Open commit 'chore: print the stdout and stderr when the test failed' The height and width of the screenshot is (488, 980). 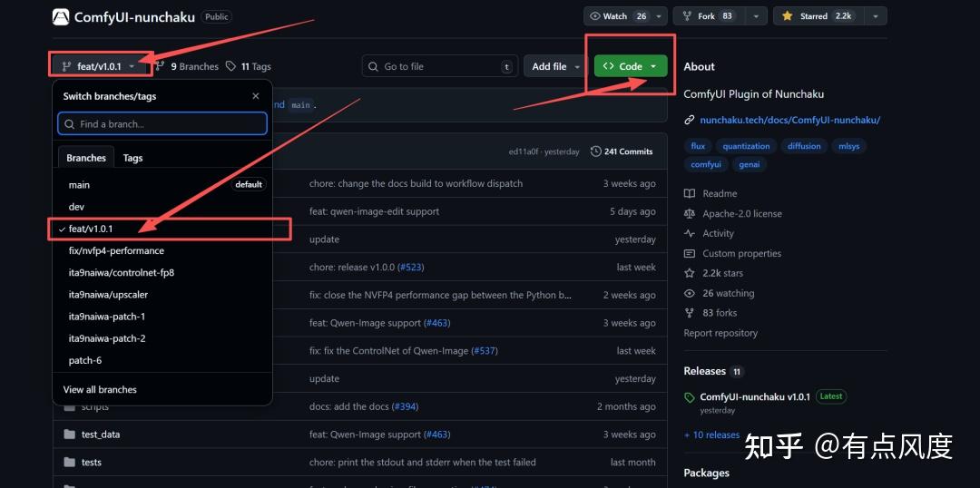pyautogui.click(x=423, y=463)
